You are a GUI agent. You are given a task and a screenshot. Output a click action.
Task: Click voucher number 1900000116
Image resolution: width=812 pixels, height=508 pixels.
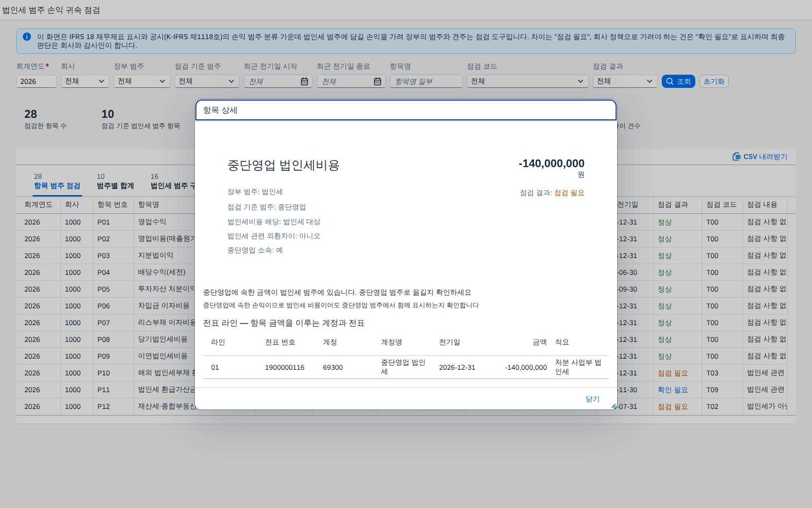pyautogui.click(x=285, y=367)
